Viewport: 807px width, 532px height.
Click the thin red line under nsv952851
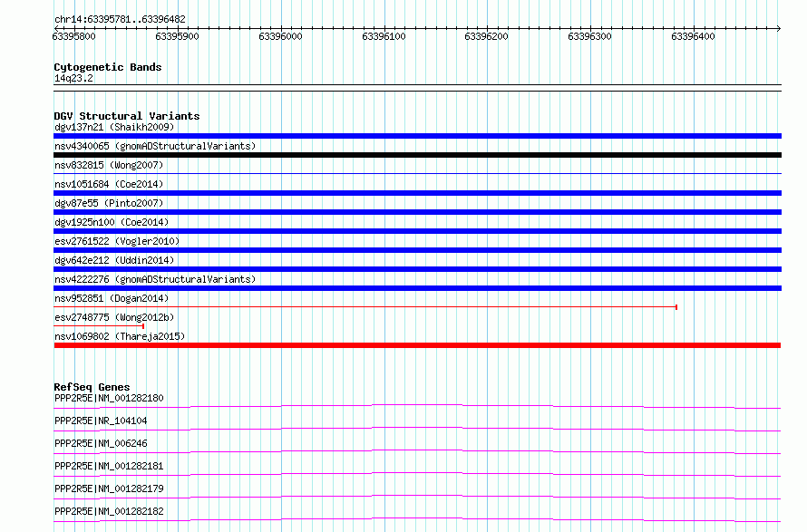click(365, 307)
